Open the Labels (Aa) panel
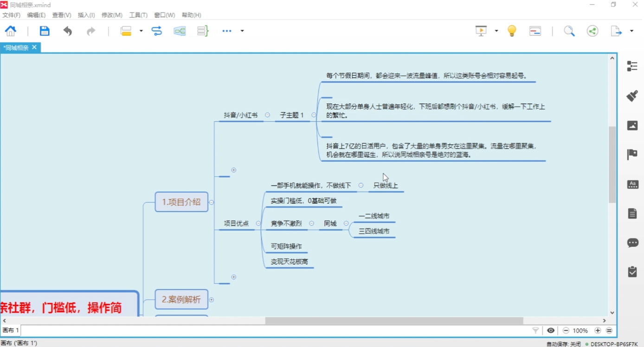 [x=632, y=184]
